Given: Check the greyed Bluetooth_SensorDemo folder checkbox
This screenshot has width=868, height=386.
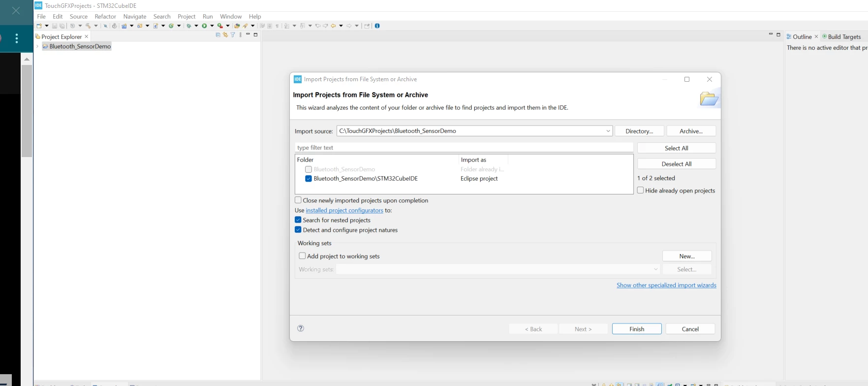Looking at the screenshot, I should coord(309,169).
